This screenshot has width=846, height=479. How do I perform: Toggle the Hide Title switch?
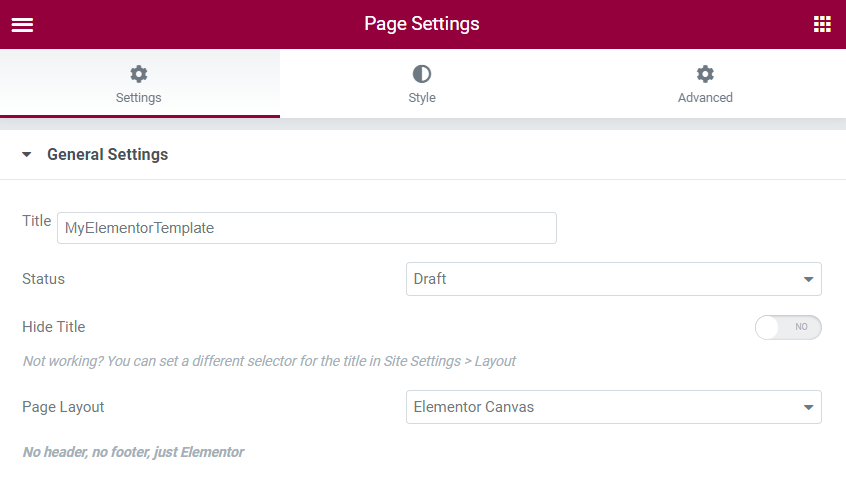tap(788, 327)
